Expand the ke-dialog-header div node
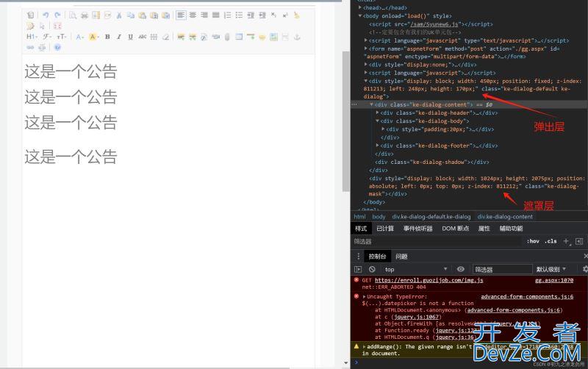588x369 pixels. point(378,112)
